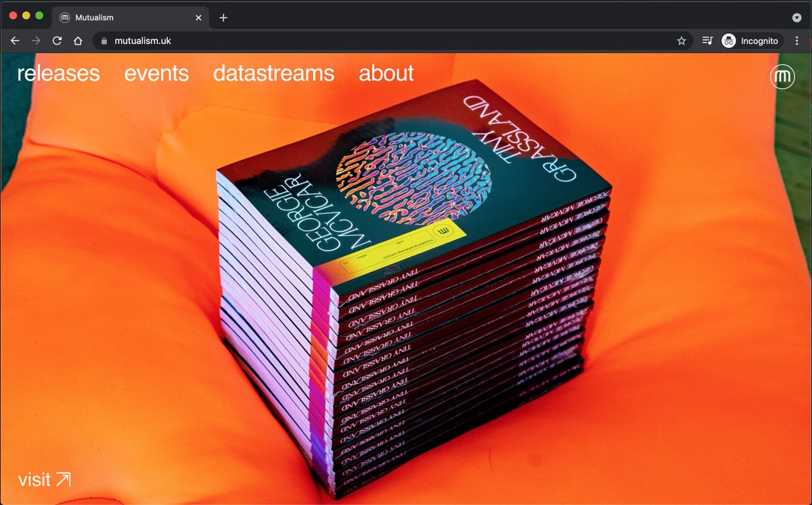
Task: View site info via the lock icon
Action: point(104,41)
